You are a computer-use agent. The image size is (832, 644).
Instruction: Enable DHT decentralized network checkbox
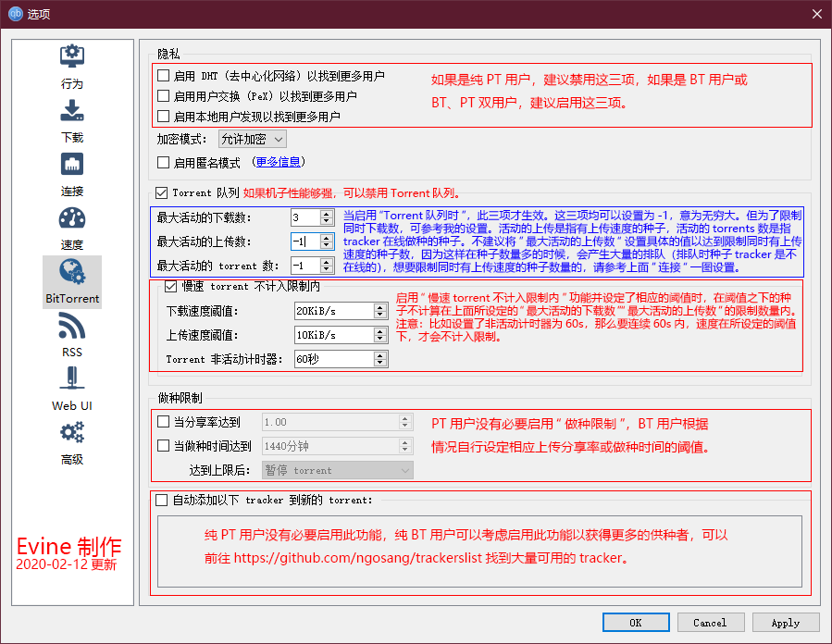pyautogui.click(x=164, y=75)
